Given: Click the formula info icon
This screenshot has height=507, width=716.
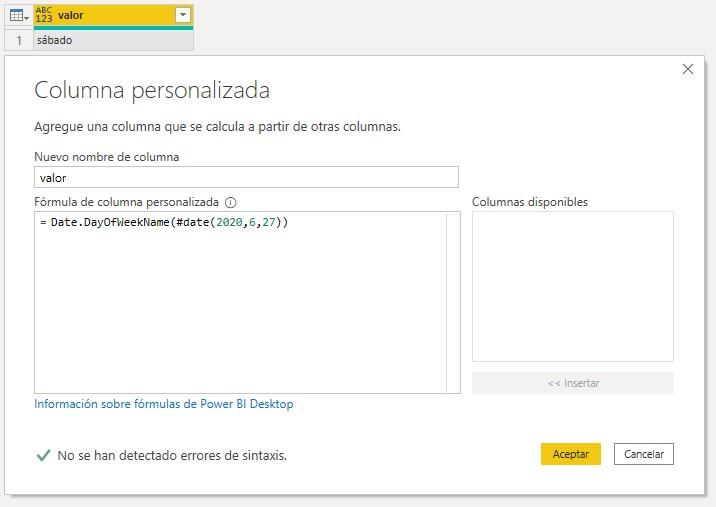Looking at the screenshot, I should (x=231, y=202).
